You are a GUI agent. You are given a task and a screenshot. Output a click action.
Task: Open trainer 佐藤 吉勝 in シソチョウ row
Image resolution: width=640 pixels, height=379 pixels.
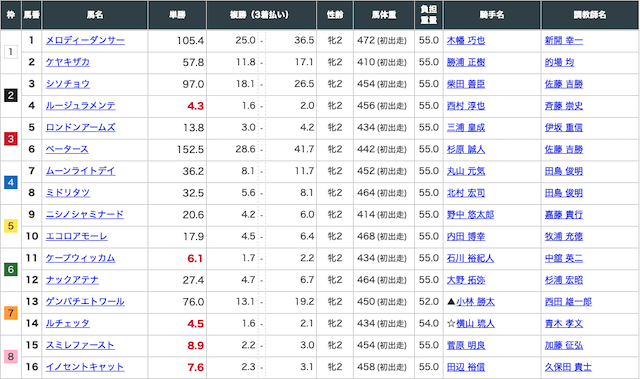coord(564,84)
